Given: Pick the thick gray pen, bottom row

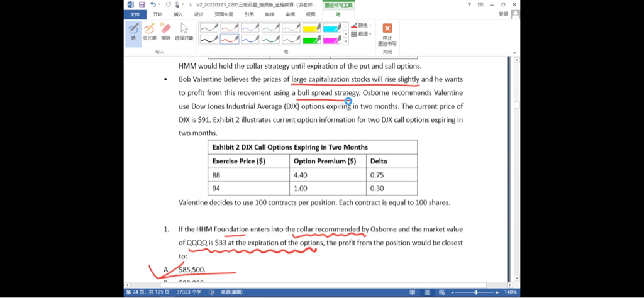Looking at the screenshot, I should (x=292, y=39).
